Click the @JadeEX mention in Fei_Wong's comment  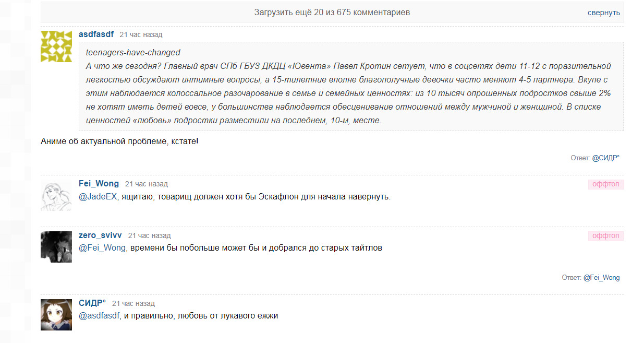tap(98, 197)
